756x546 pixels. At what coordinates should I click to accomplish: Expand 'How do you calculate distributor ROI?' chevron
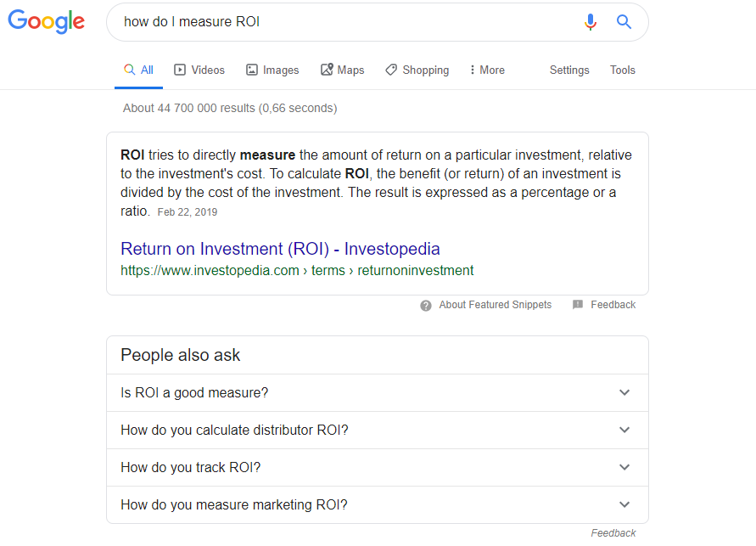(x=624, y=430)
